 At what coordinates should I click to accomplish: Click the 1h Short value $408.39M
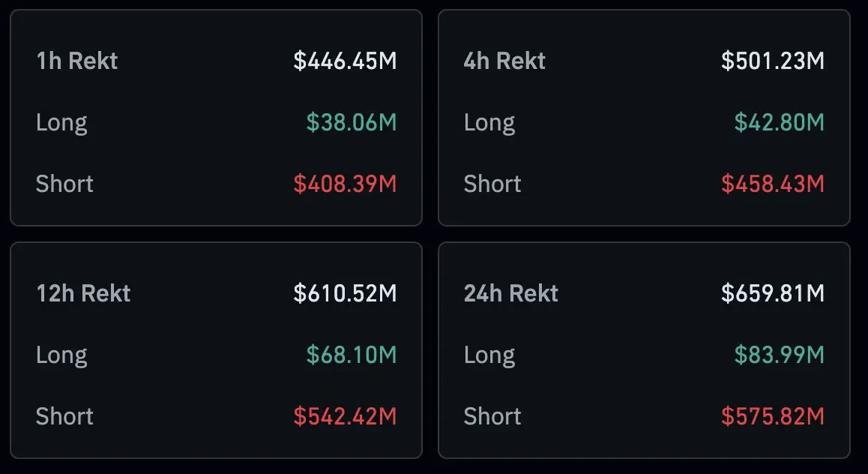tap(345, 184)
